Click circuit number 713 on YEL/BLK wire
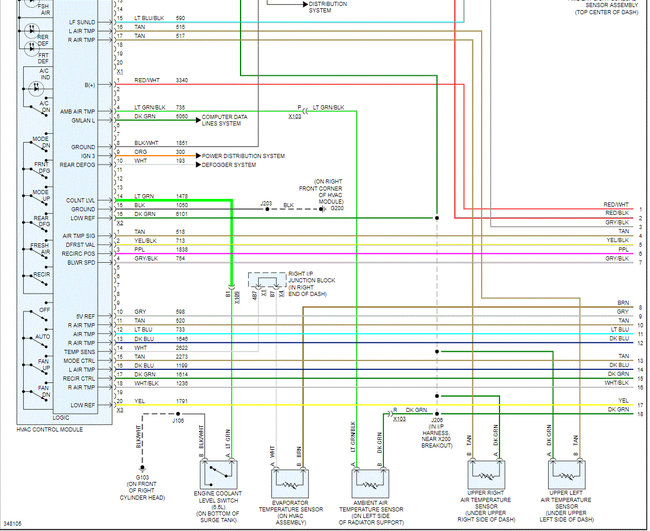Image resolution: width=650 pixels, height=531 pixels. click(x=180, y=241)
